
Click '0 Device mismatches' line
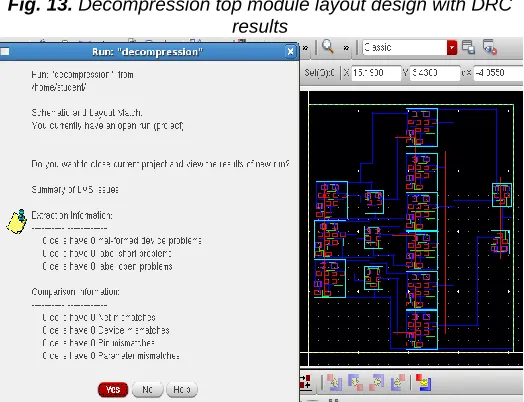[x=106, y=330]
